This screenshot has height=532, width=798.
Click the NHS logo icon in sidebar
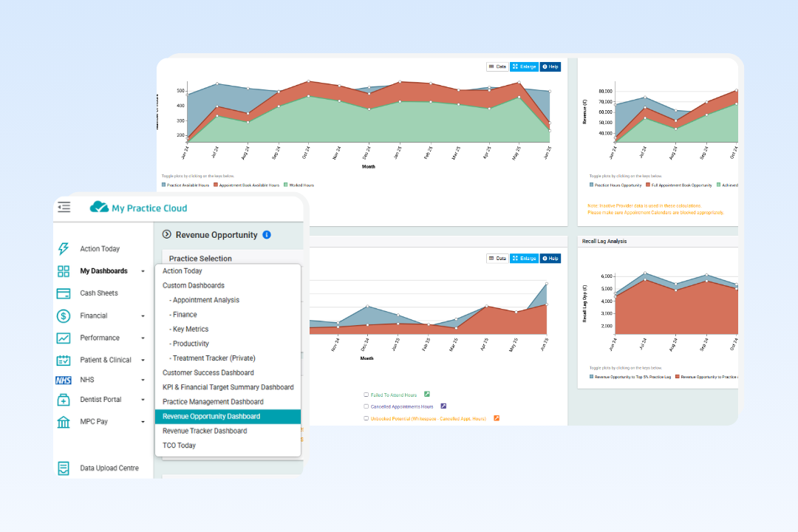click(64, 380)
